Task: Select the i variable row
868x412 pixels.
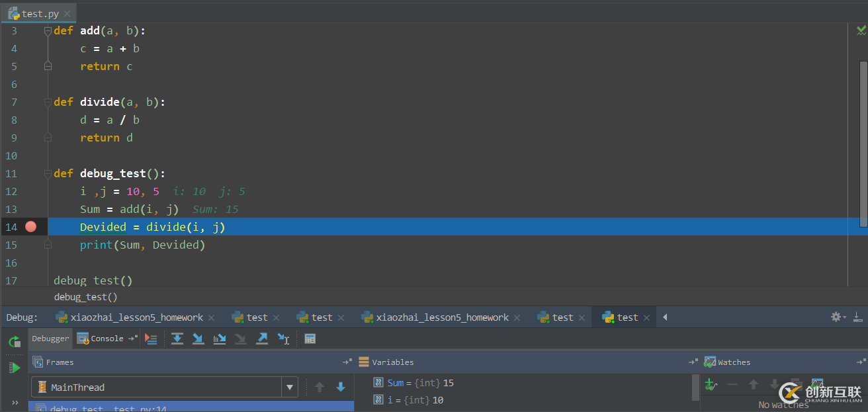Action: (x=408, y=400)
